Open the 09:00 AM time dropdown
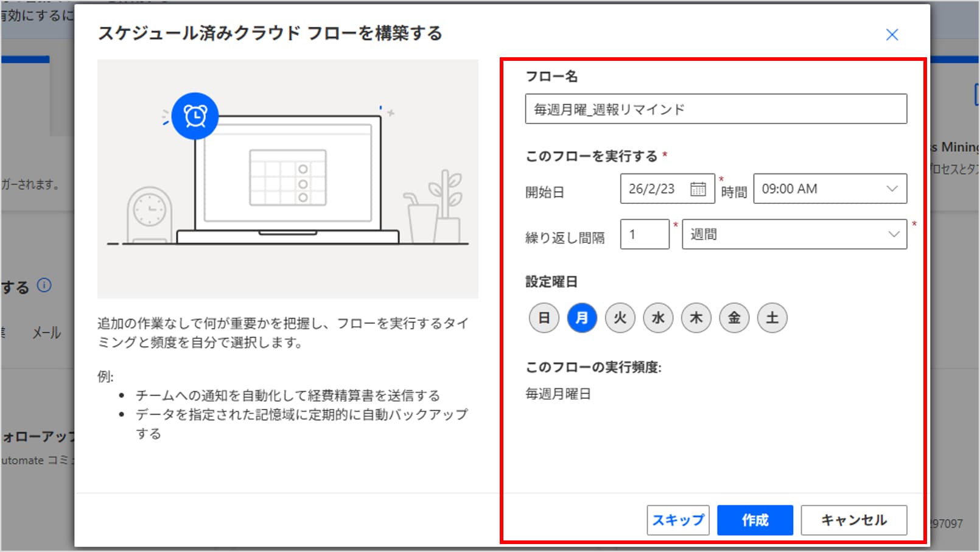Image resolution: width=980 pixels, height=552 pixels. (x=830, y=189)
